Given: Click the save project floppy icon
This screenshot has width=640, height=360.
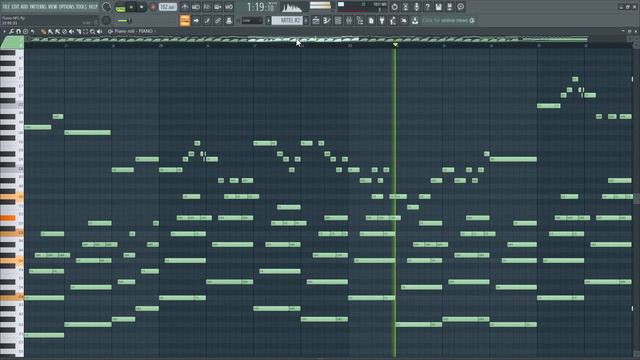Looking at the screenshot, I should point(438,7).
